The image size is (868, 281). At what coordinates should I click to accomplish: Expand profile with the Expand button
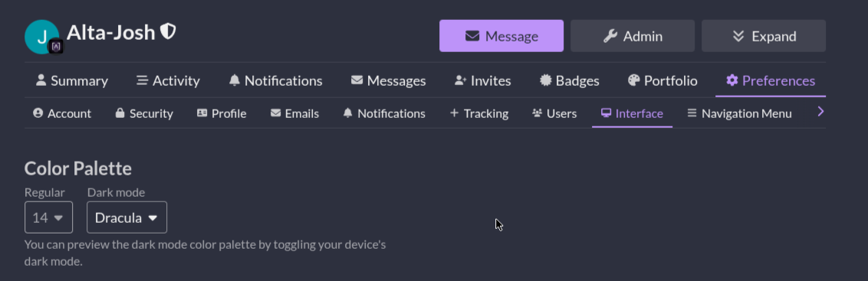coord(764,36)
